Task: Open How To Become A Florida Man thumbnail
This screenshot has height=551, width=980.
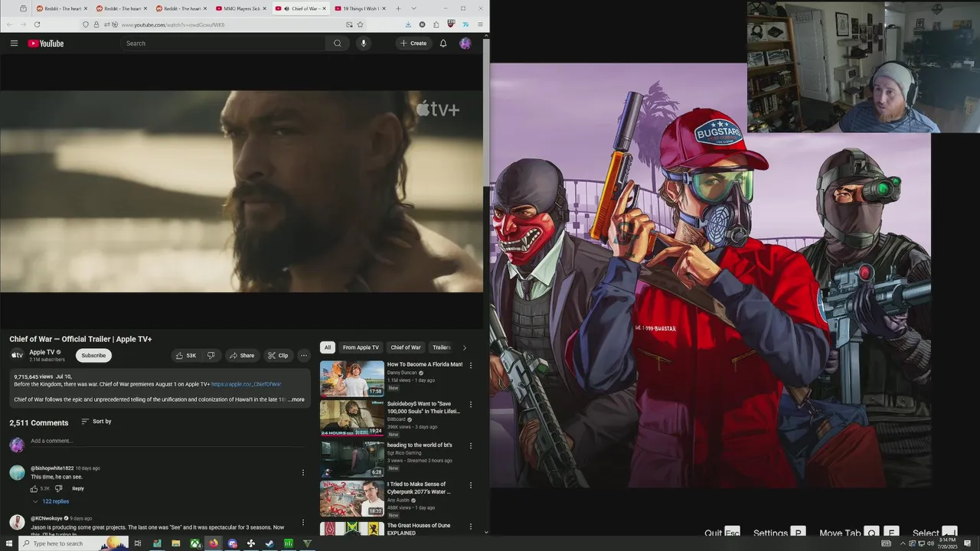Action: click(x=352, y=378)
